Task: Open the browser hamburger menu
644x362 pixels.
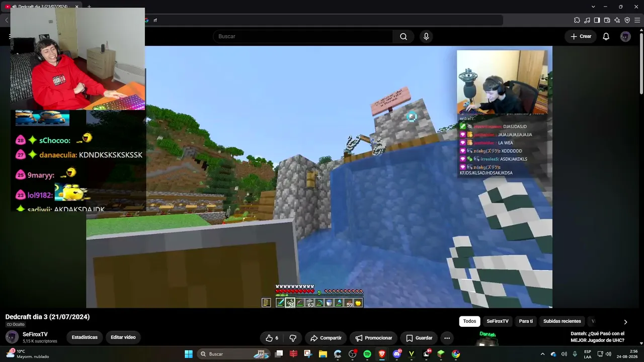Action: pos(637,20)
